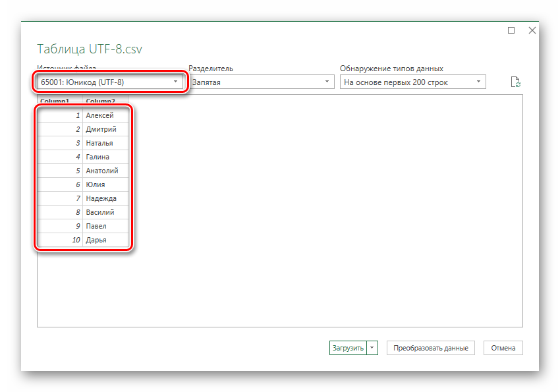560x392 pixels.
Task: Click the Галина preview cell
Action: pos(105,157)
